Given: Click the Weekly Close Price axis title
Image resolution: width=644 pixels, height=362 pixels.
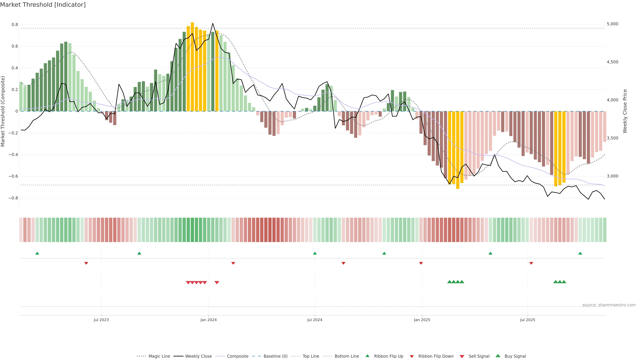Looking at the screenshot, I should tap(625, 111).
